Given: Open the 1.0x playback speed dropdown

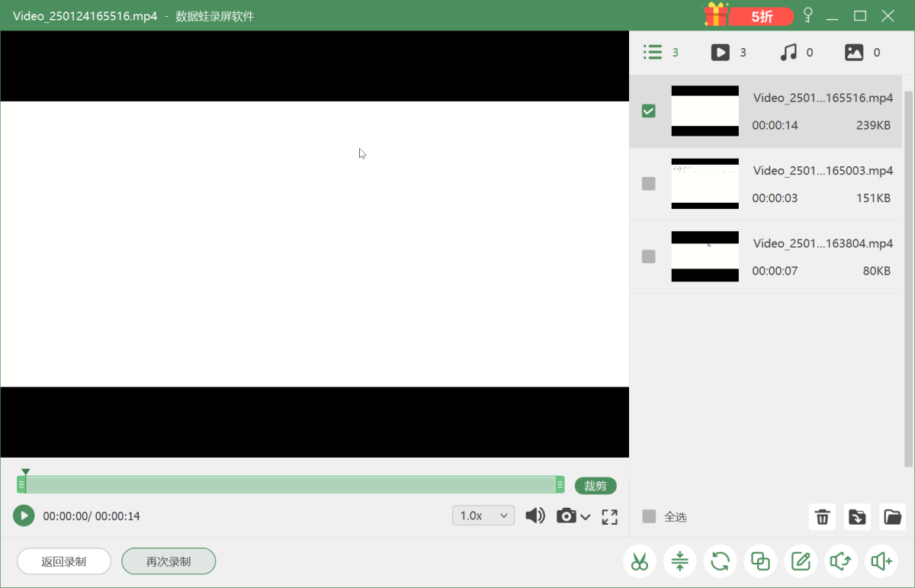Looking at the screenshot, I should [x=483, y=516].
